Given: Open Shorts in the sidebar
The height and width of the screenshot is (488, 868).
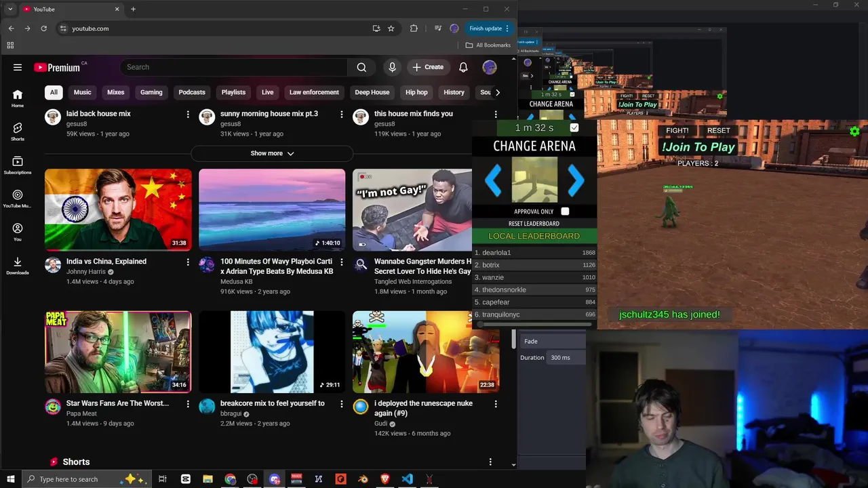Looking at the screenshot, I should click(18, 131).
